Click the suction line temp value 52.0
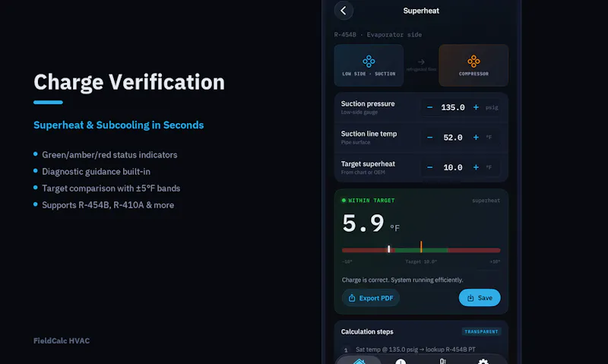 pos(453,138)
